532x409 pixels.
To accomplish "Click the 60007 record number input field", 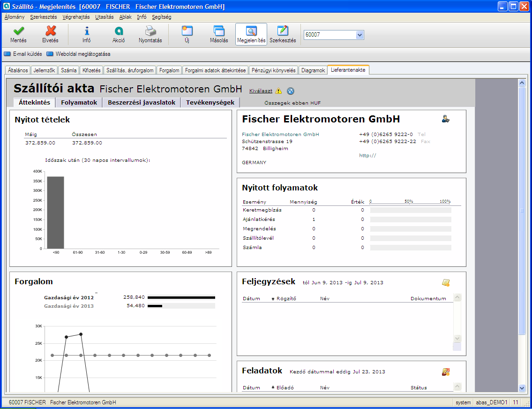I will 330,35.
